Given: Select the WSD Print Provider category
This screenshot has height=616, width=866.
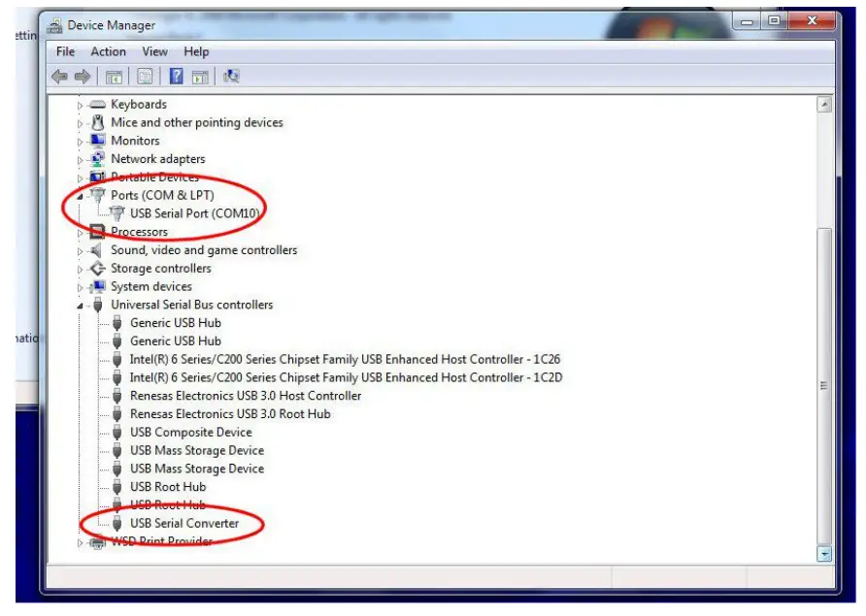Looking at the screenshot, I should click(x=161, y=541).
